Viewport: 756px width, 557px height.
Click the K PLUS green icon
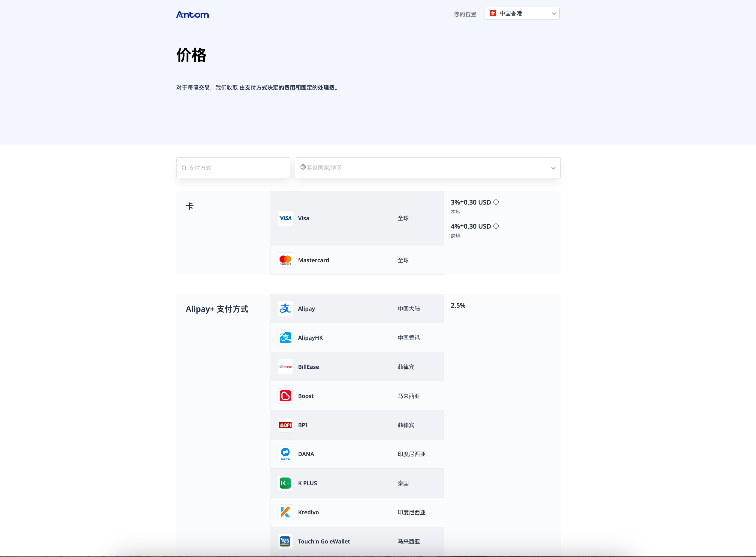tap(285, 483)
